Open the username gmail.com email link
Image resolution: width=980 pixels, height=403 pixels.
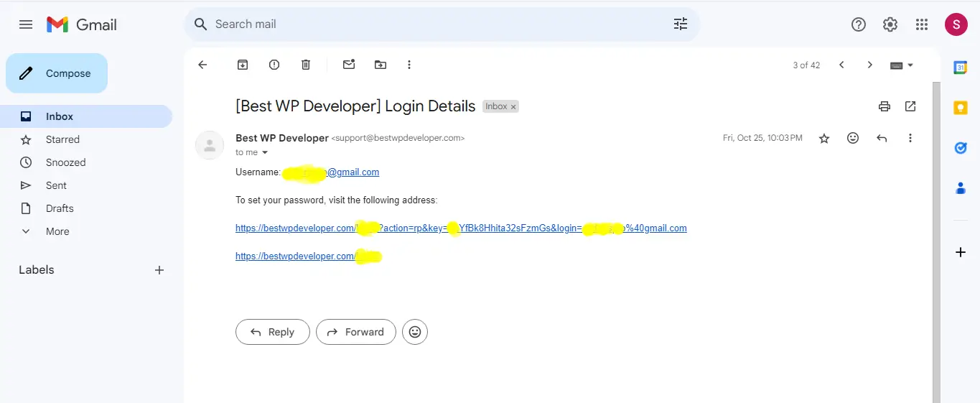pos(331,172)
